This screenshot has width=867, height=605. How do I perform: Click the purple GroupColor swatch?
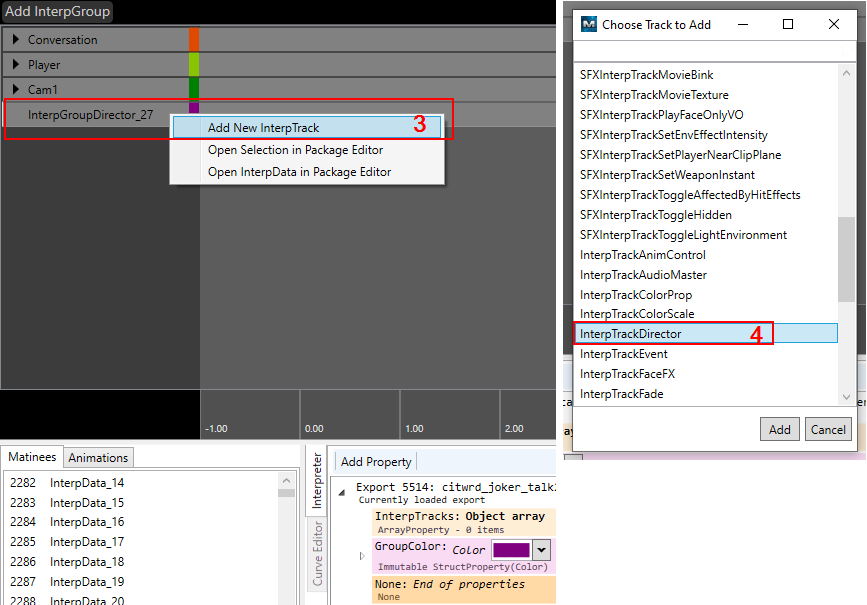511,550
